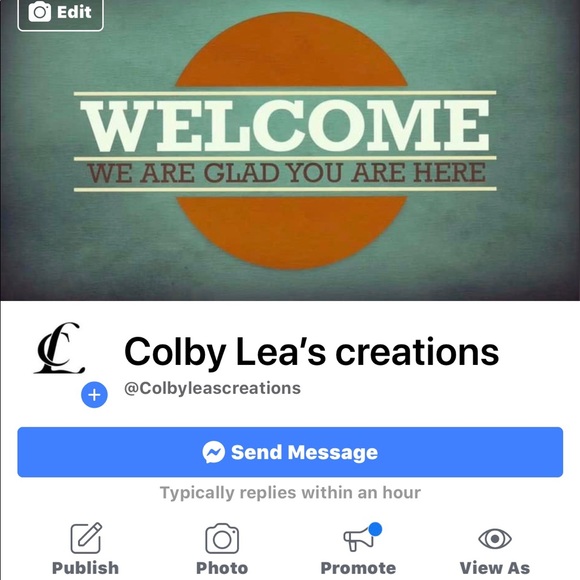
Task: Tap the blue plus badge on profile picture
Action: pyautogui.click(x=94, y=395)
